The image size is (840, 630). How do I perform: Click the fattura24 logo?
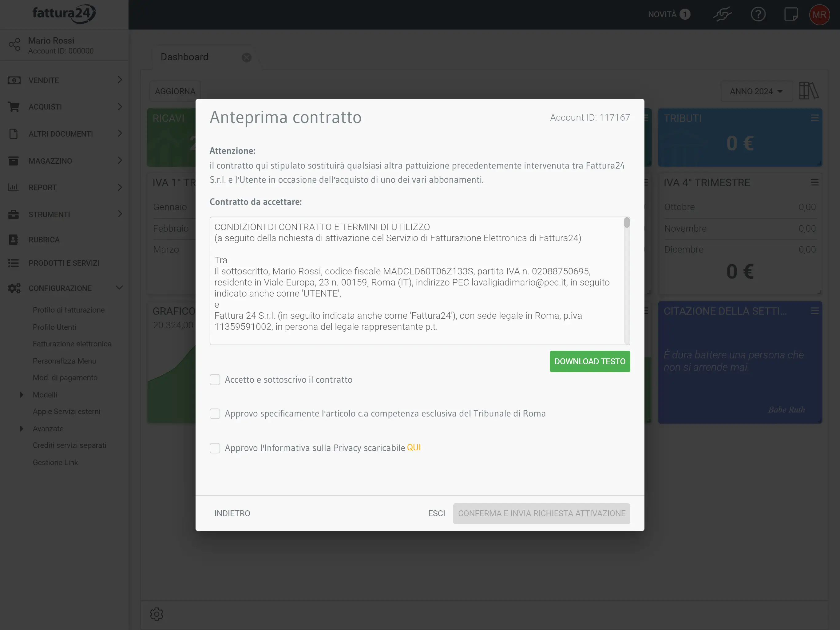(x=64, y=14)
